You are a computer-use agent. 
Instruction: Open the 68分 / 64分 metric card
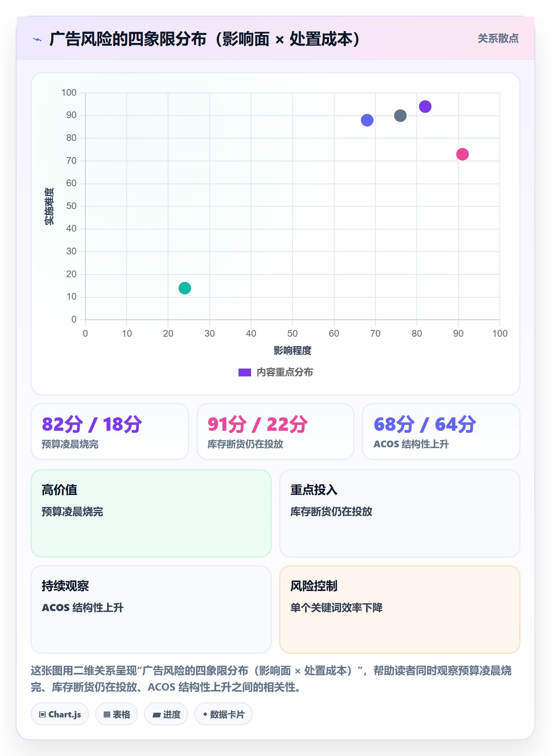click(441, 432)
